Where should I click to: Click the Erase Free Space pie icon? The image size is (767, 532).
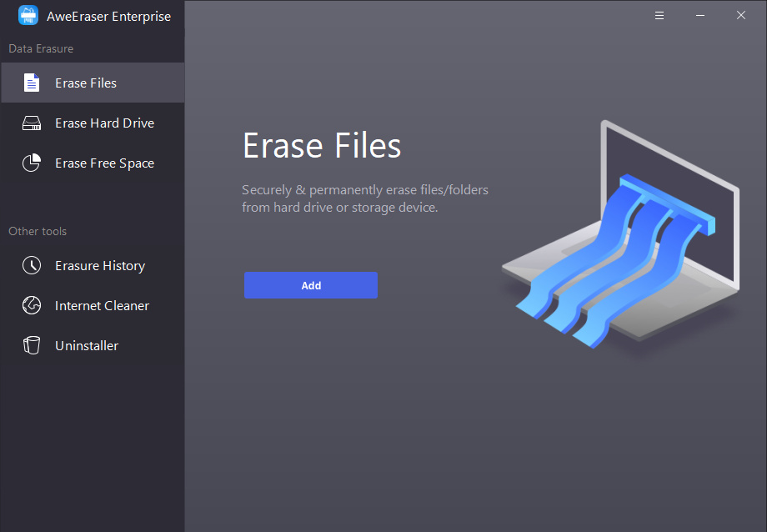(32, 163)
